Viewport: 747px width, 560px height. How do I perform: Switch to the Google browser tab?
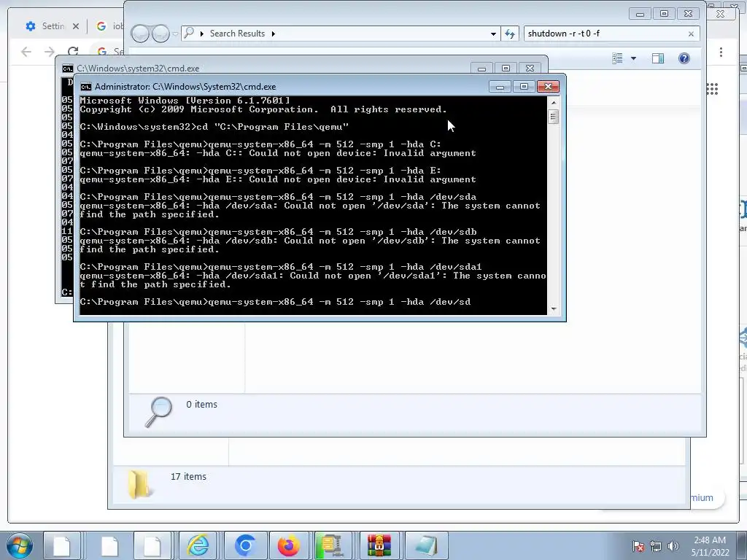pyautogui.click(x=109, y=26)
